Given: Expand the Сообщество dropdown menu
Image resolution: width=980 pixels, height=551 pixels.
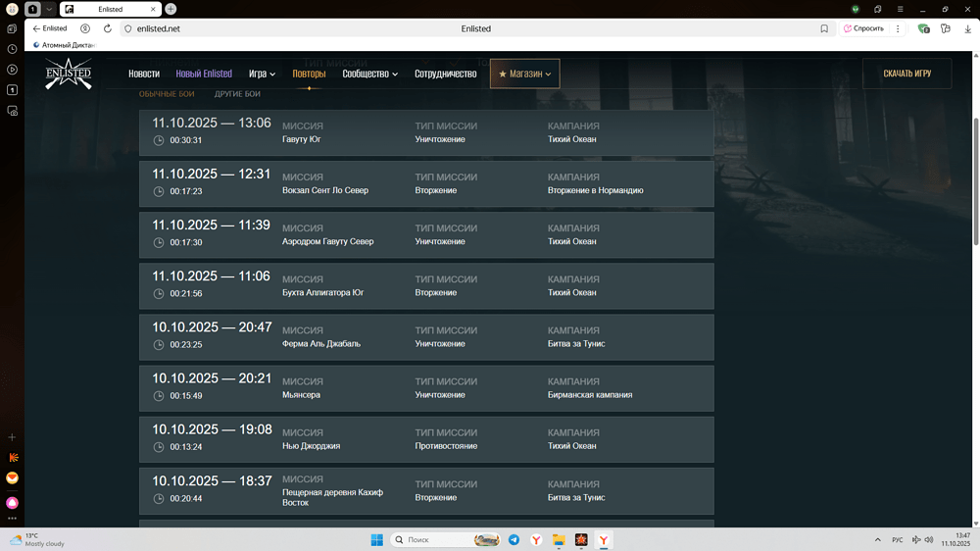Looking at the screenshot, I should click(369, 74).
